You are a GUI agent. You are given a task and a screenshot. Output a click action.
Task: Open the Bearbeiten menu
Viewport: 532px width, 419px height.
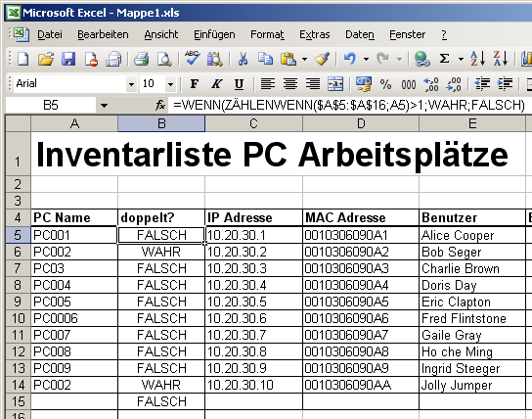tap(103, 34)
